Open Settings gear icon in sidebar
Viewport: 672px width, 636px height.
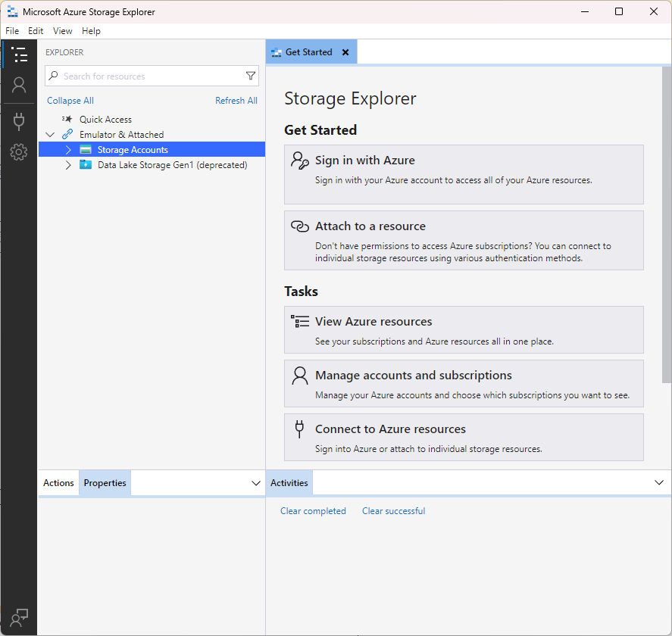click(19, 151)
